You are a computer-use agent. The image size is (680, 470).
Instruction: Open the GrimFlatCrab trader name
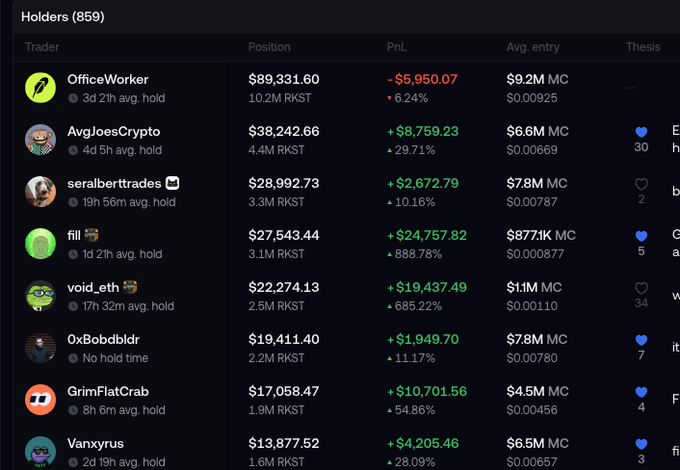[108, 392]
